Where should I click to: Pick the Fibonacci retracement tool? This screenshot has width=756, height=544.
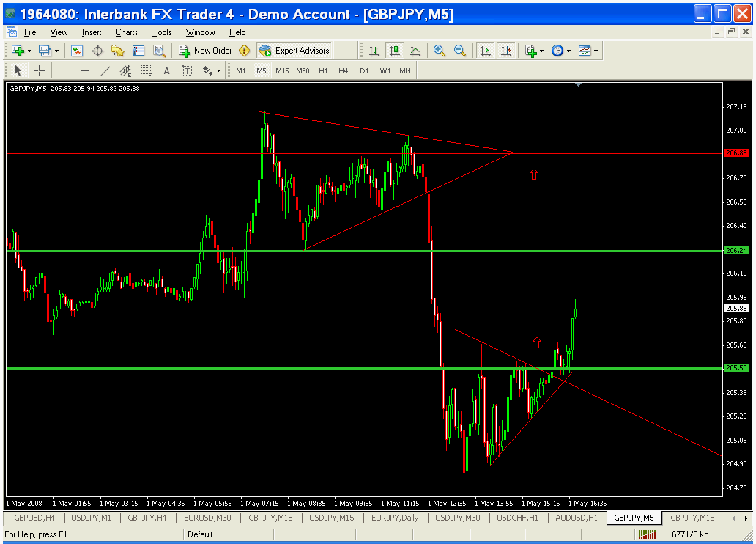(x=146, y=70)
